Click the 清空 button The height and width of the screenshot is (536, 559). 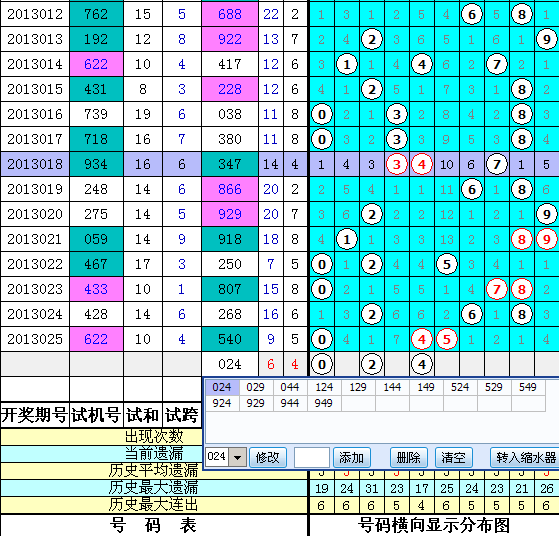click(453, 457)
